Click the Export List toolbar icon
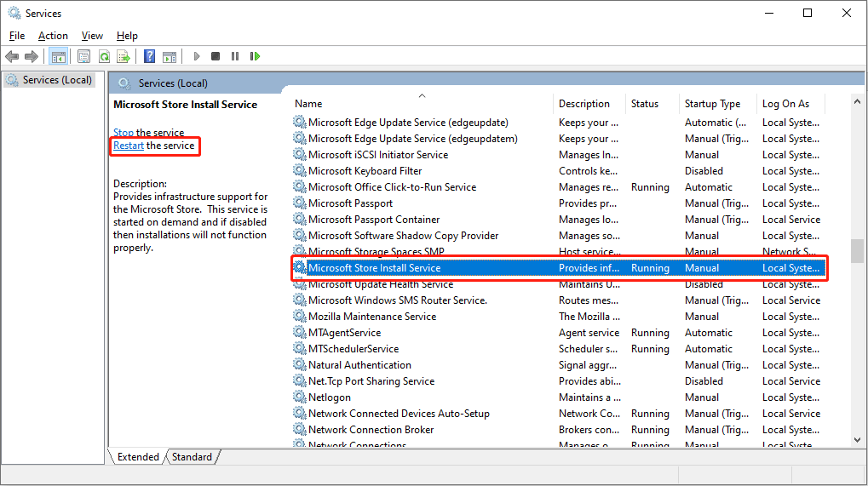Viewport: 868px width, 486px height. (x=124, y=56)
